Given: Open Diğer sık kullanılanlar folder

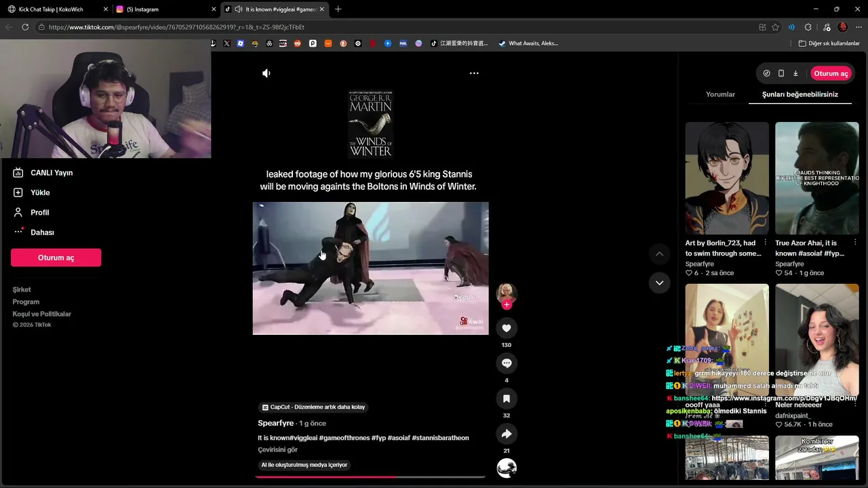Looking at the screenshot, I should pos(829,43).
